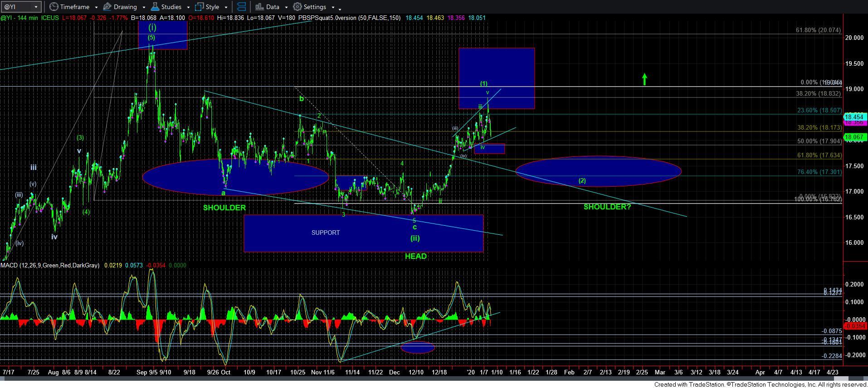Open the toolbar overflow arrow
This screenshot has width=868, height=388.
[340, 8]
